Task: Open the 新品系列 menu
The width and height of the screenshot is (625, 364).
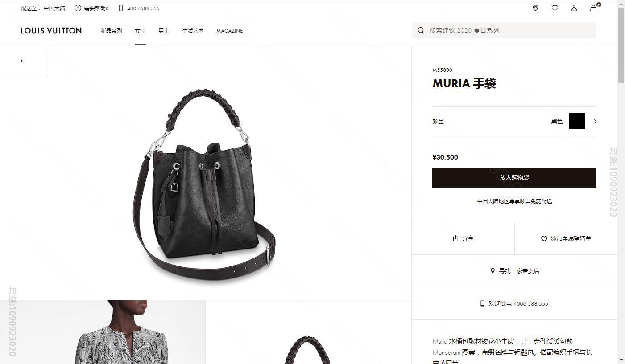Action: 111,31
